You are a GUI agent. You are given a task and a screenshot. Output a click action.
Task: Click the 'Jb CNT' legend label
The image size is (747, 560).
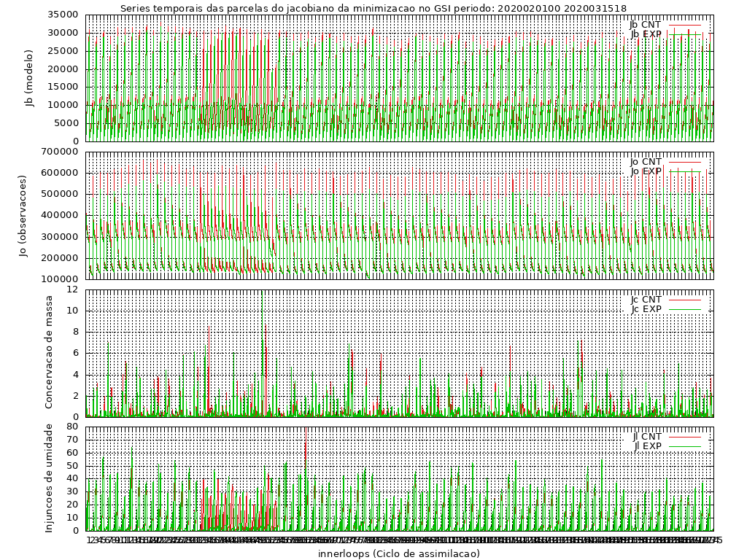645,24
